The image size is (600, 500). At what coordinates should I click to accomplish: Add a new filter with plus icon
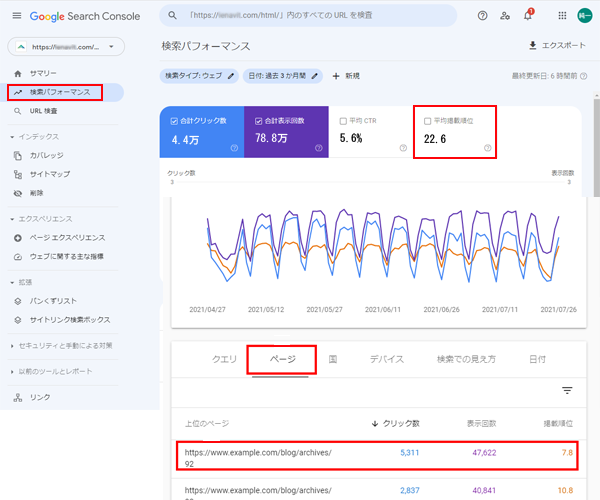336,76
